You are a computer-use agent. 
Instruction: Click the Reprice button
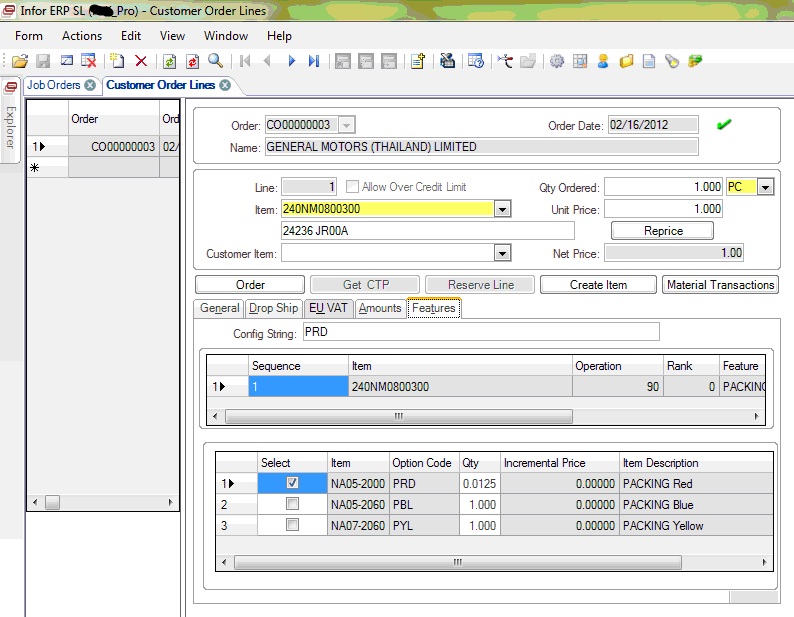point(663,231)
